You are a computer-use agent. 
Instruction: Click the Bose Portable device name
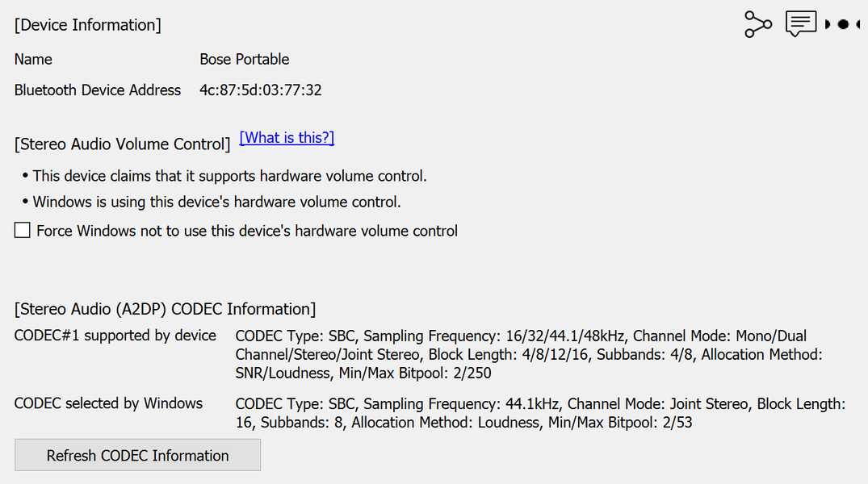coord(244,60)
